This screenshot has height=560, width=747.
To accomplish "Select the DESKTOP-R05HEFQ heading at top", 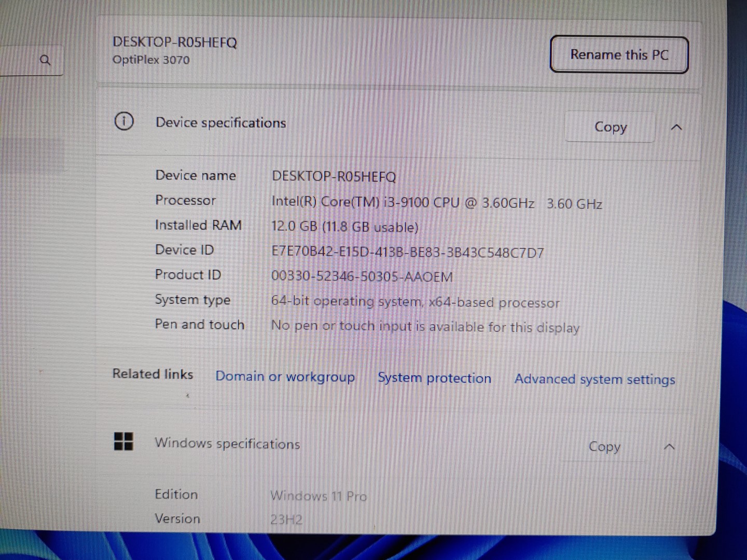I will click(175, 42).
